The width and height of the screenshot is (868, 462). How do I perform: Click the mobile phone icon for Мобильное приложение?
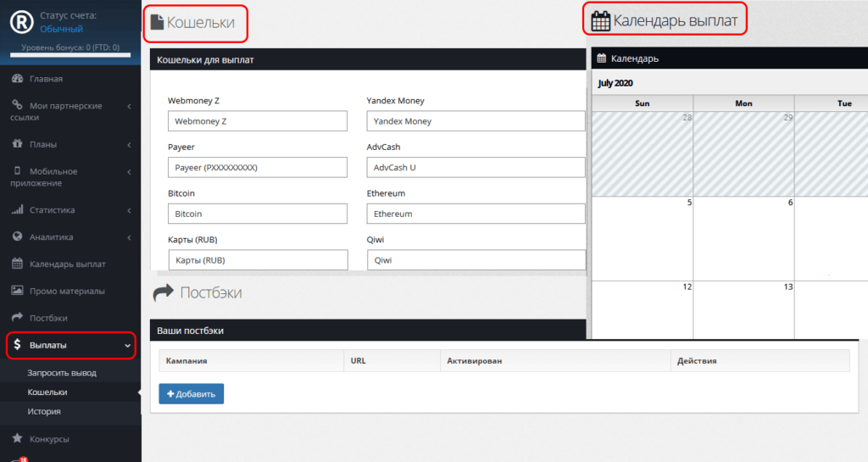click(17, 171)
